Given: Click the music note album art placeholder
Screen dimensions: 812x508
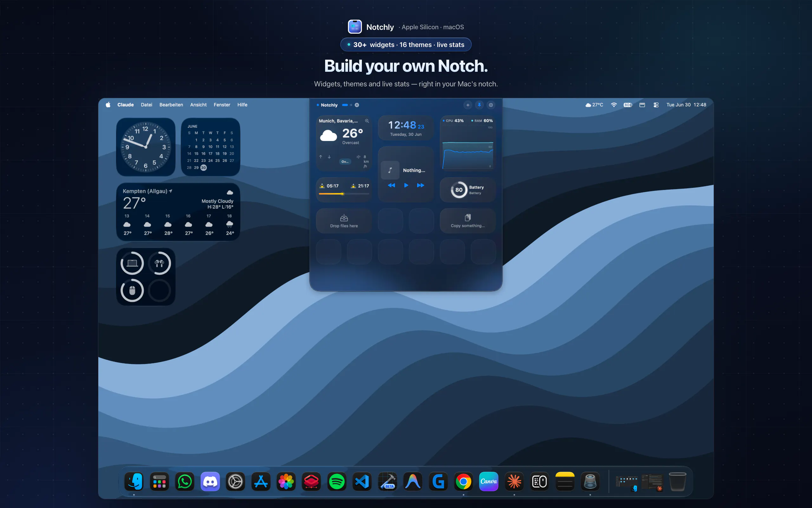Looking at the screenshot, I should tap(390, 170).
